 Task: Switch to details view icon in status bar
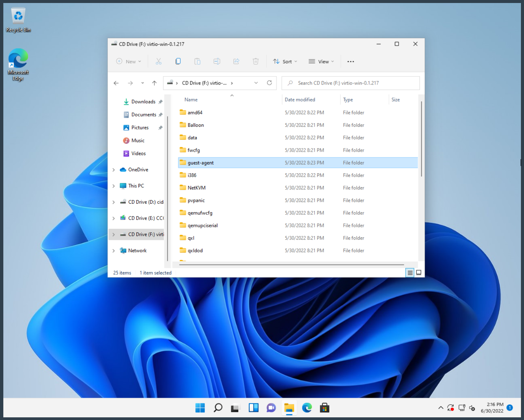(x=410, y=273)
